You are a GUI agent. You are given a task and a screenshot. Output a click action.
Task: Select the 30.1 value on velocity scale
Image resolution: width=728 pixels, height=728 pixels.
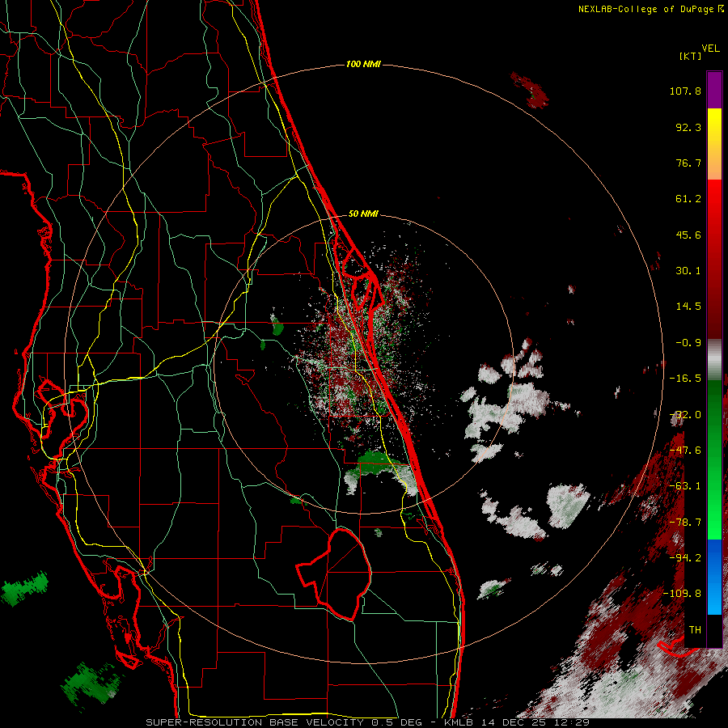(688, 271)
